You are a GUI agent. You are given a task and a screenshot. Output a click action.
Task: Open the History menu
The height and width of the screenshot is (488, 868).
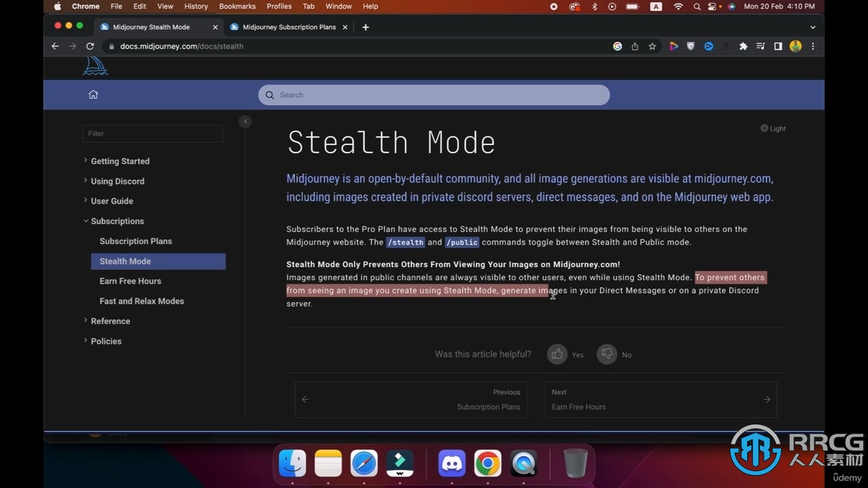coord(196,6)
